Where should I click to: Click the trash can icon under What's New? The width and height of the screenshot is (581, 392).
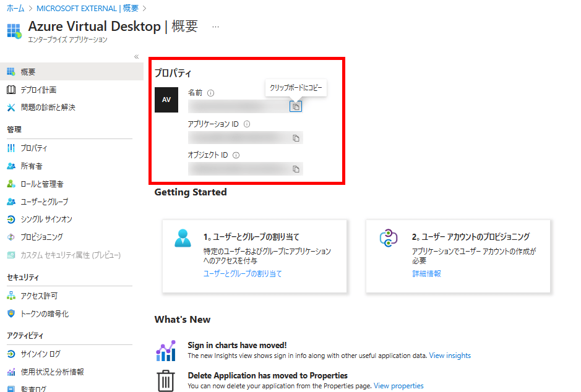166,380
